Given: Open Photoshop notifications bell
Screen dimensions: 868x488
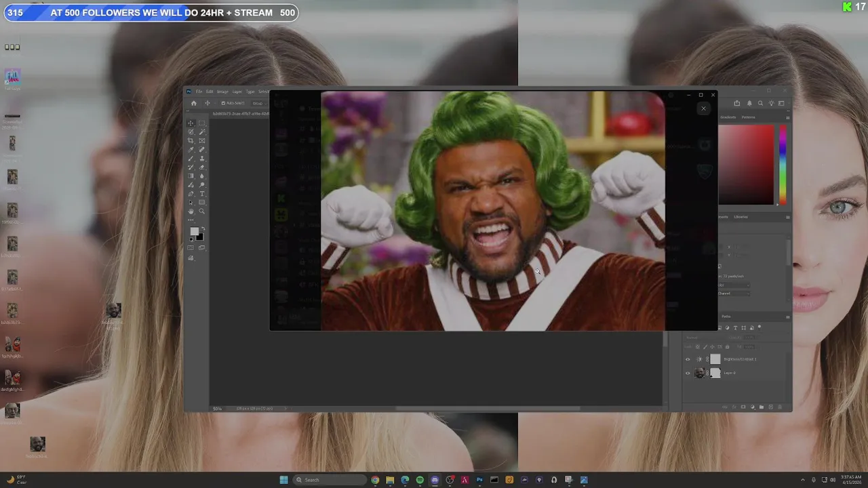Looking at the screenshot, I should click(x=749, y=103).
